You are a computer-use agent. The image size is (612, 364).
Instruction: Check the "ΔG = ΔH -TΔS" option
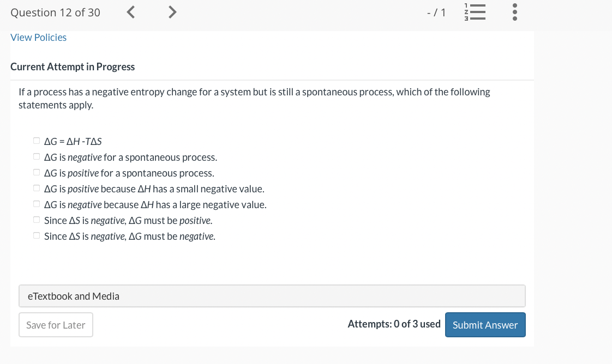tap(36, 141)
